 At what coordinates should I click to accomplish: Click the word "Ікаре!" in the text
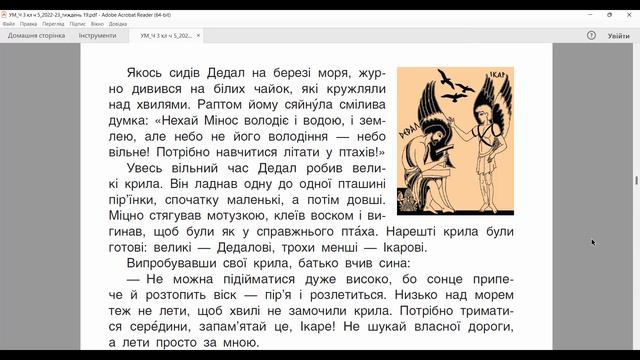pos(317,327)
